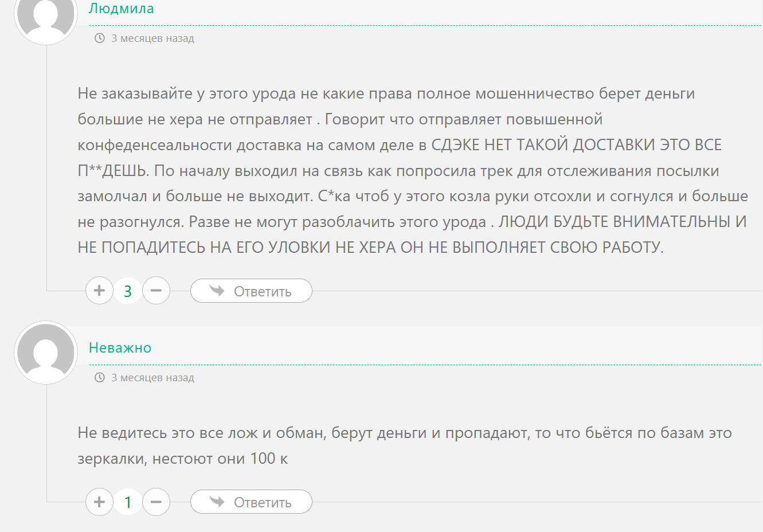Click the reply arrow icon in Людмила's Ответить button
763x532 pixels.
(216, 291)
